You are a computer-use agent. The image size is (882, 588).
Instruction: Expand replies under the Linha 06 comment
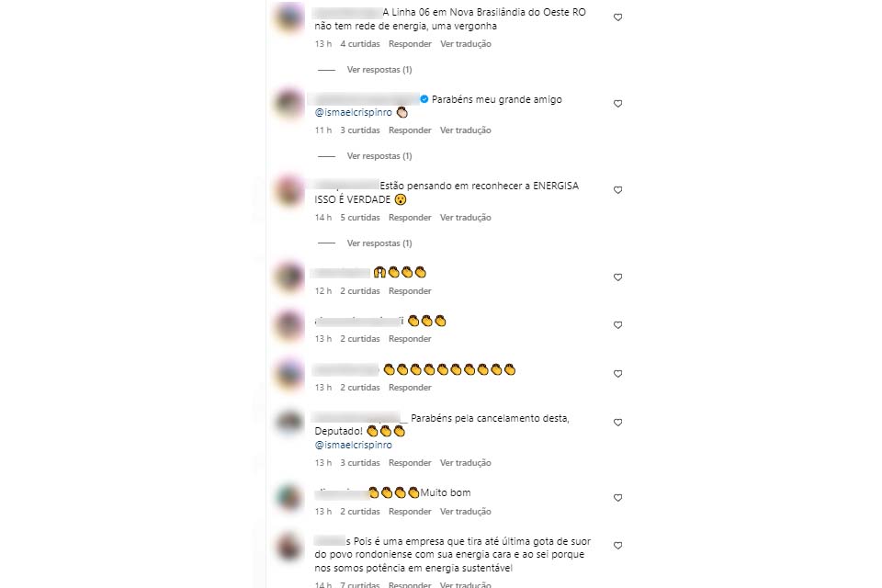(379, 70)
